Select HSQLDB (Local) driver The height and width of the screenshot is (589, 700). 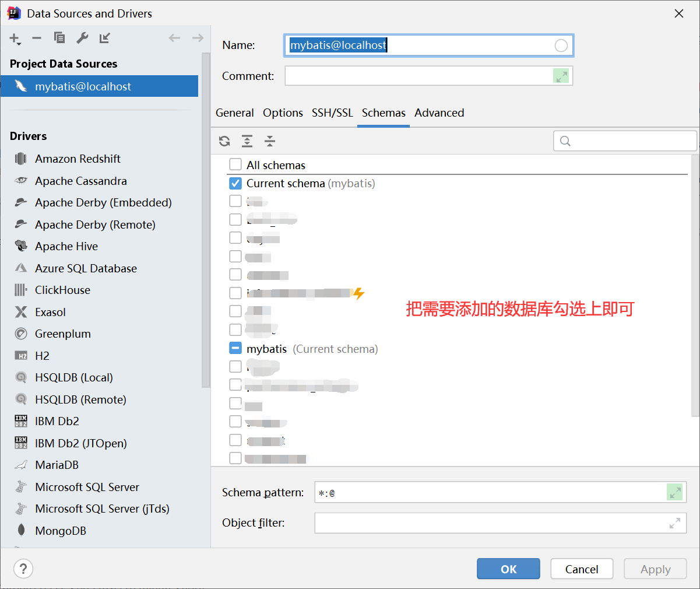click(74, 377)
